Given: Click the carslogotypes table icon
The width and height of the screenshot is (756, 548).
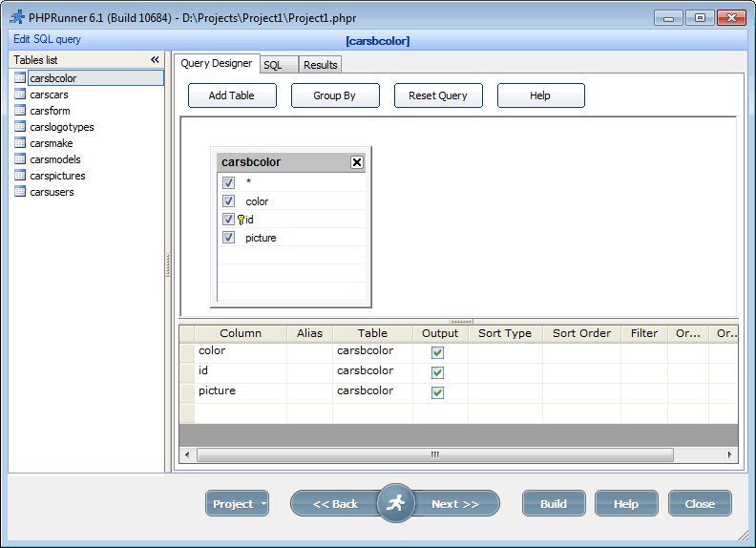Looking at the screenshot, I should (20, 127).
